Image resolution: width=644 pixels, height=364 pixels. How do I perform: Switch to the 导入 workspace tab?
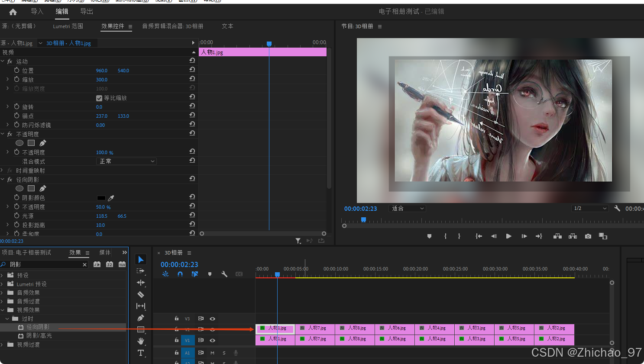tap(37, 11)
